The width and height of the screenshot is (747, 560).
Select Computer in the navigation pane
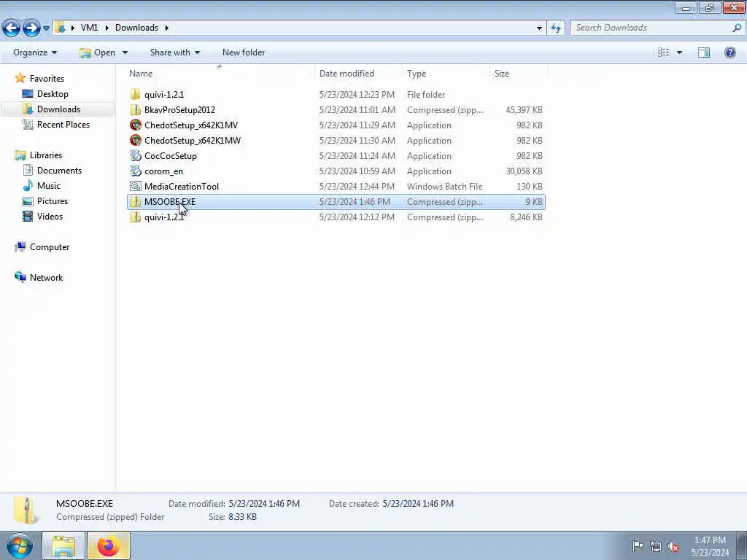(x=50, y=247)
